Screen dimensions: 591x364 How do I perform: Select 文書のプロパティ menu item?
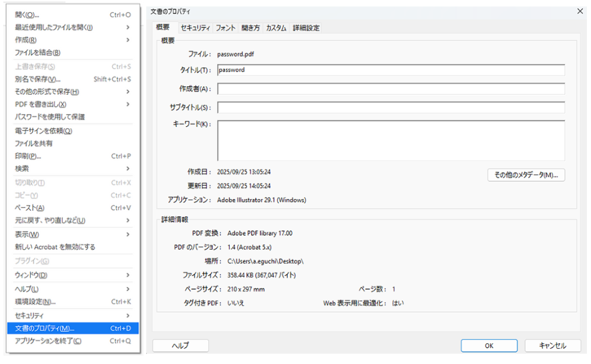point(45,329)
